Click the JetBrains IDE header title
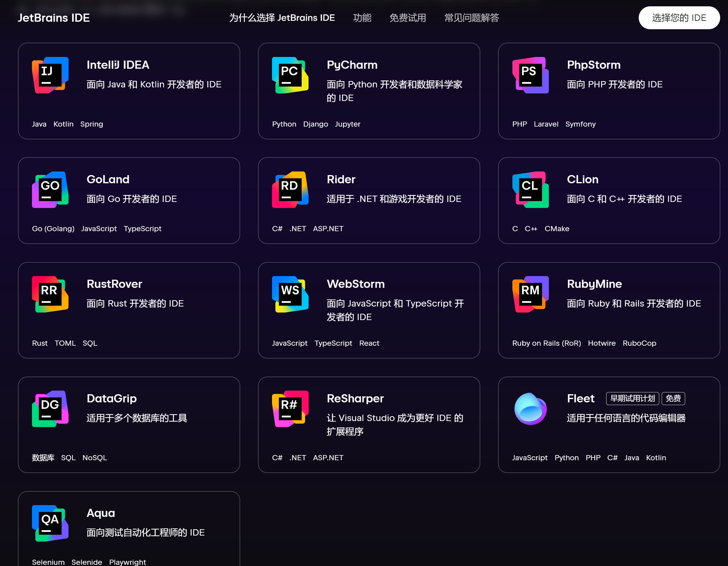This screenshot has height=566, width=728. click(54, 18)
